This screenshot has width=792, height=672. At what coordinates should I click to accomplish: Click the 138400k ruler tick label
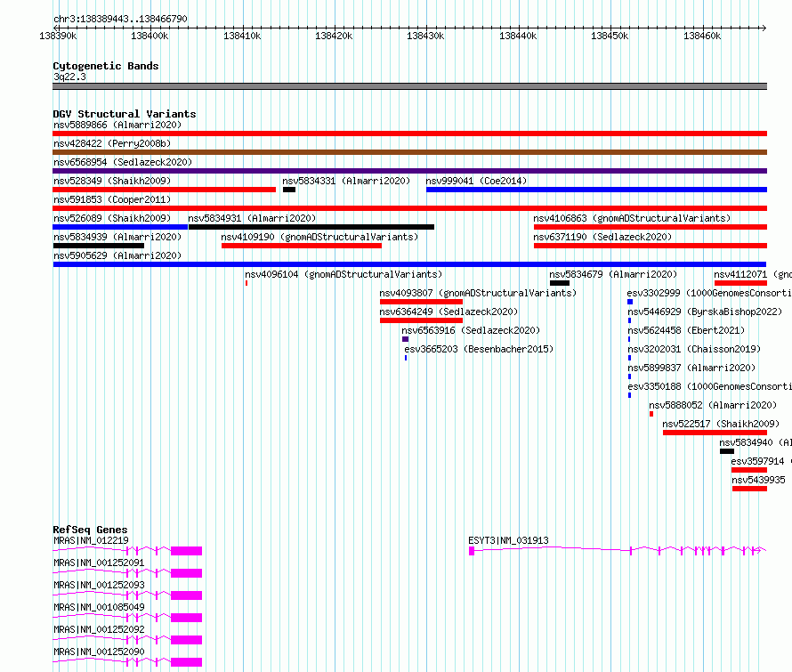pyautogui.click(x=150, y=36)
